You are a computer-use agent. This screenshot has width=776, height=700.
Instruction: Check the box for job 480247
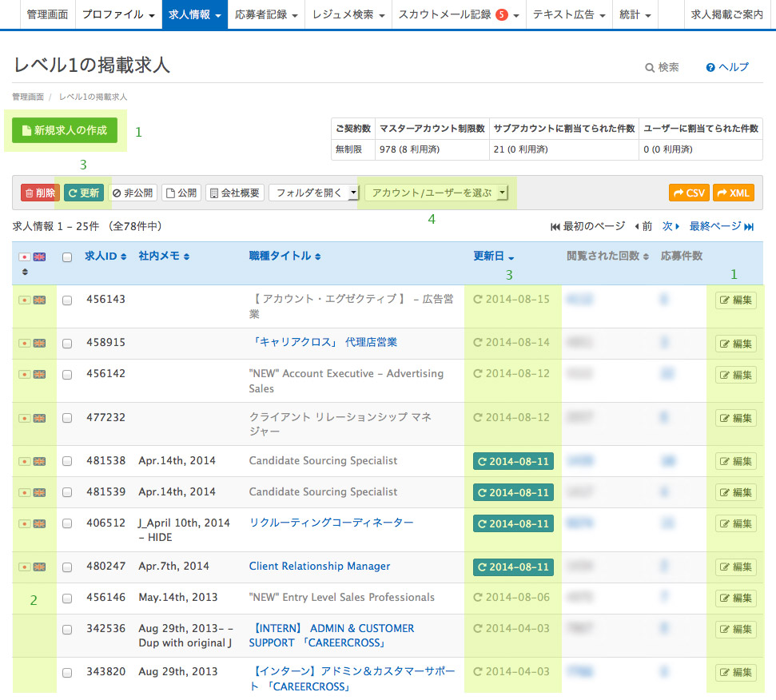[67, 567]
